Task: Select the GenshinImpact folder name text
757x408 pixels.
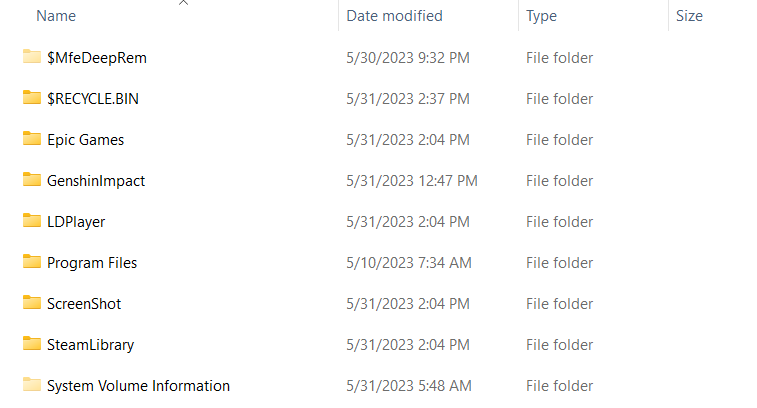Action: click(x=96, y=181)
